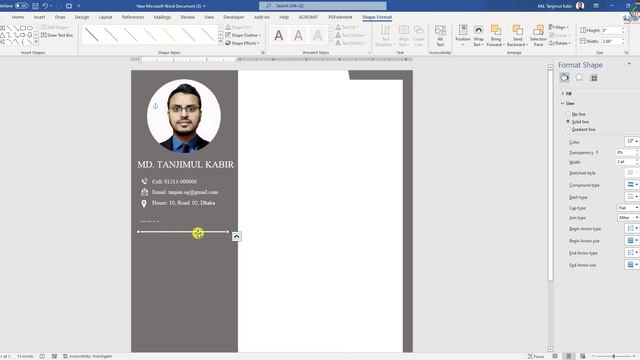Open the End Arrow type dropdown
640x360 pixels.
point(632,253)
